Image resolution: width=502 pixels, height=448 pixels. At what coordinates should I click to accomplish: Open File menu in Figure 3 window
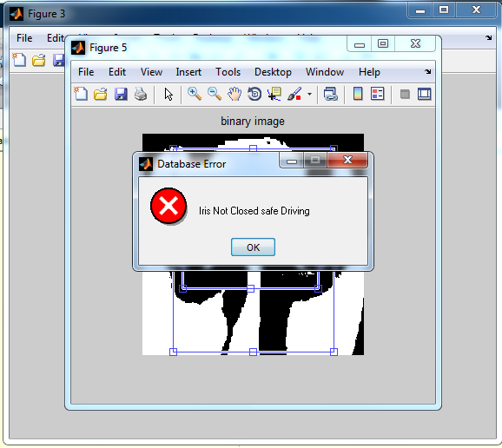point(24,38)
